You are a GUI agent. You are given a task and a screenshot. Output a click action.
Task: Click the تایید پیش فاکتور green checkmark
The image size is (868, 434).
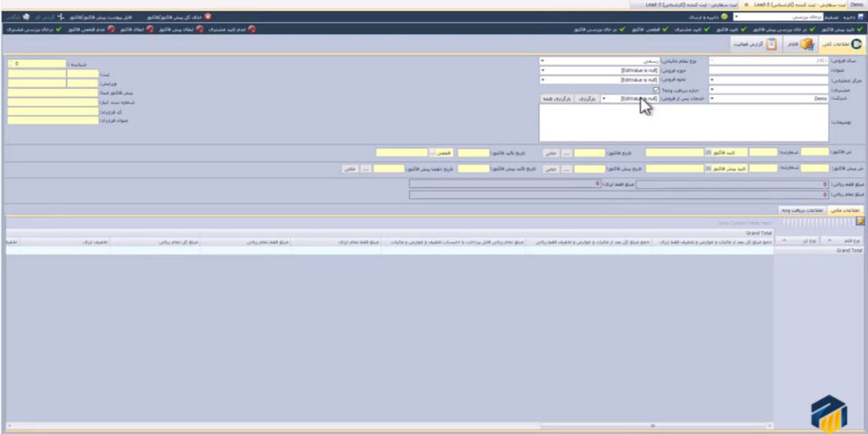[x=861, y=30]
